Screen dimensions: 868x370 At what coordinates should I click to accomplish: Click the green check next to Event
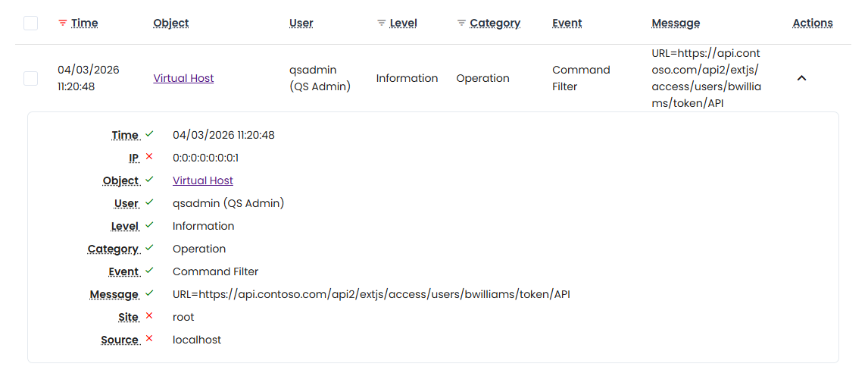(x=149, y=271)
